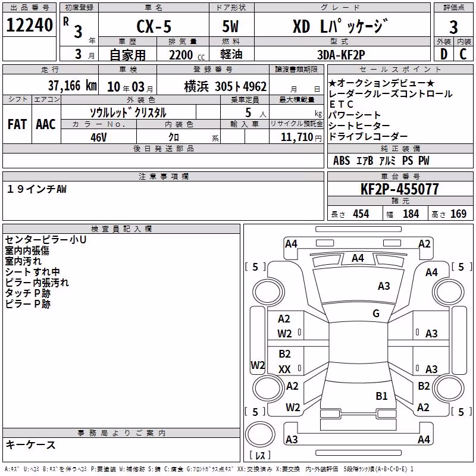Viewport: 476px width, 476px height.
Task: Click the vehicle history 自家用
Action: pyautogui.click(x=127, y=55)
